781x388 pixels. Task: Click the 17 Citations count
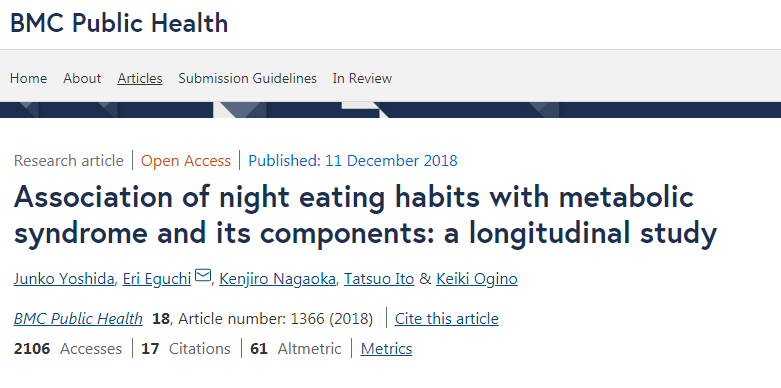[186, 349]
